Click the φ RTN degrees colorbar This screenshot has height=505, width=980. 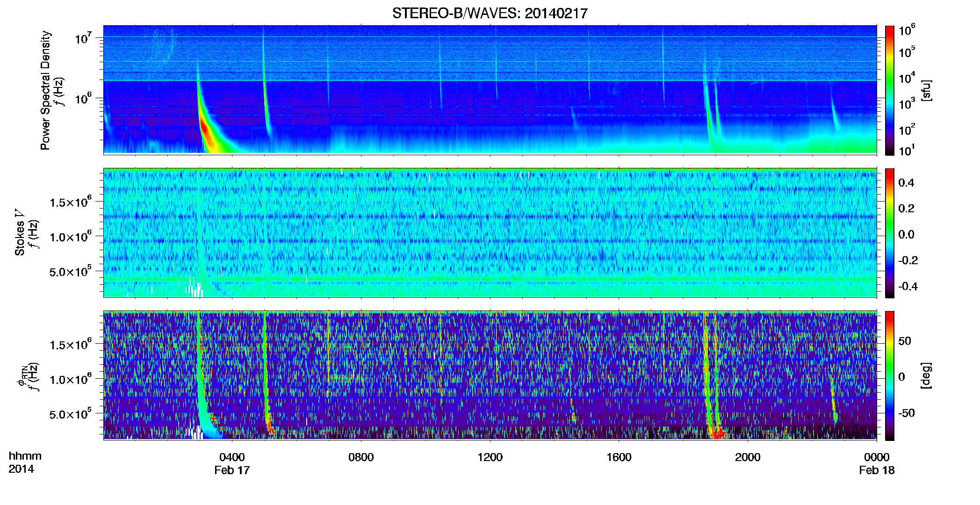click(890, 375)
